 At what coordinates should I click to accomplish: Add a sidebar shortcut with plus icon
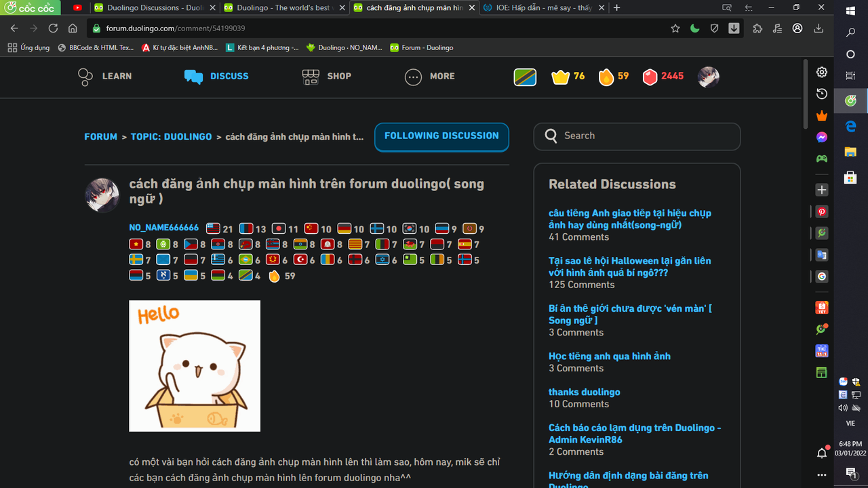click(x=822, y=190)
